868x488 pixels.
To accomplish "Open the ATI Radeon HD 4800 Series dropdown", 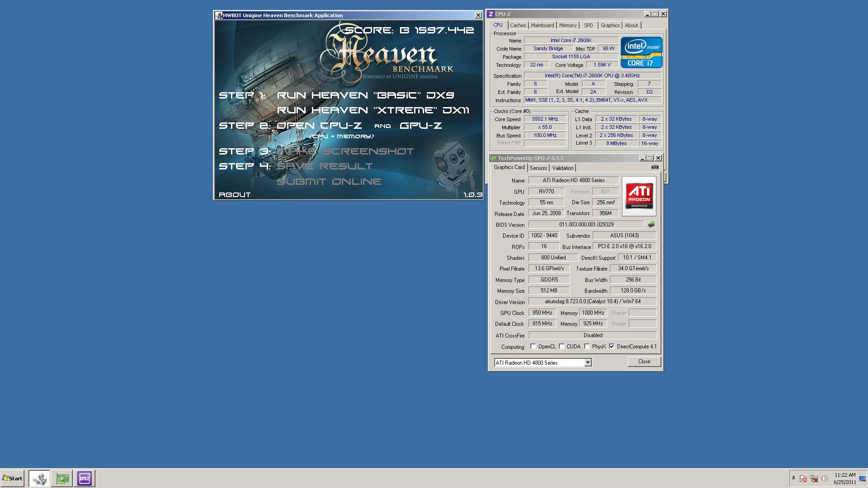I will pos(588,362).
